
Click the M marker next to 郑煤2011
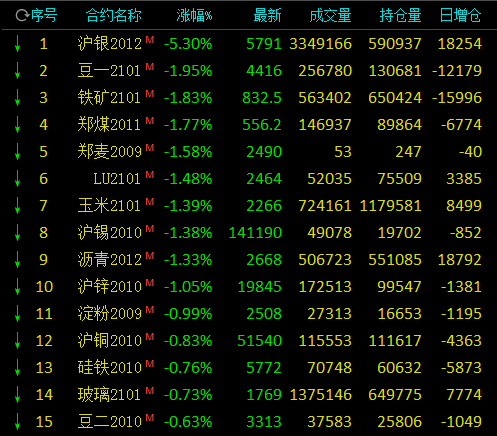coord(150,121)
